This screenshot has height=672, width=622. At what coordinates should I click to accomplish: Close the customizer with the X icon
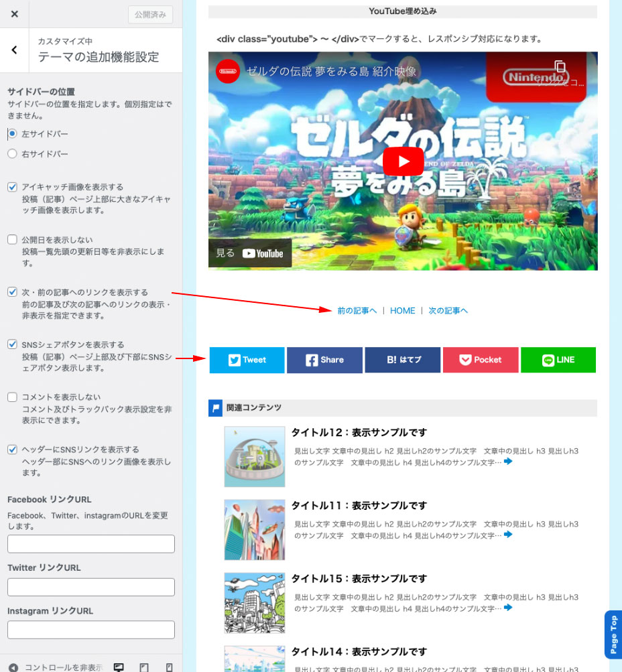point(15,14)
